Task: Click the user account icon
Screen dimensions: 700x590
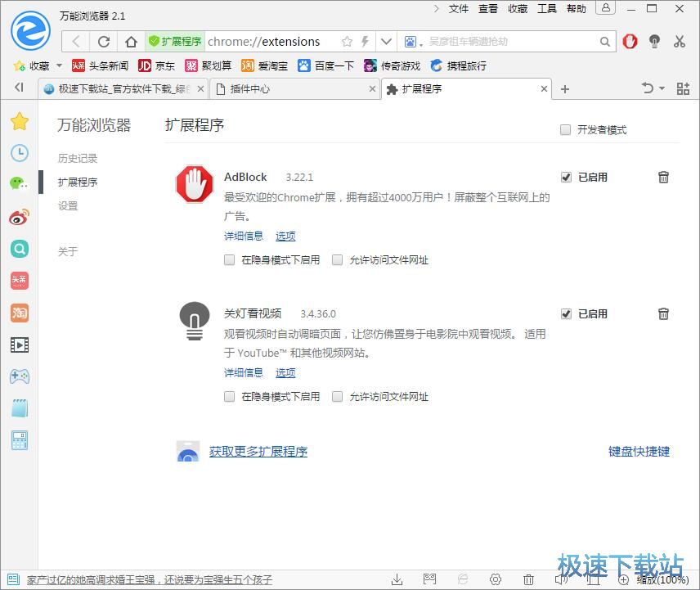Action: [605, 7]
